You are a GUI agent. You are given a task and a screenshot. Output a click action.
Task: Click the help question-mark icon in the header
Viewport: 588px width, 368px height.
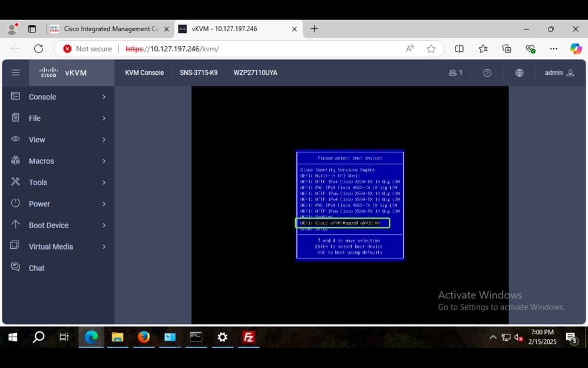click(487, 73)
